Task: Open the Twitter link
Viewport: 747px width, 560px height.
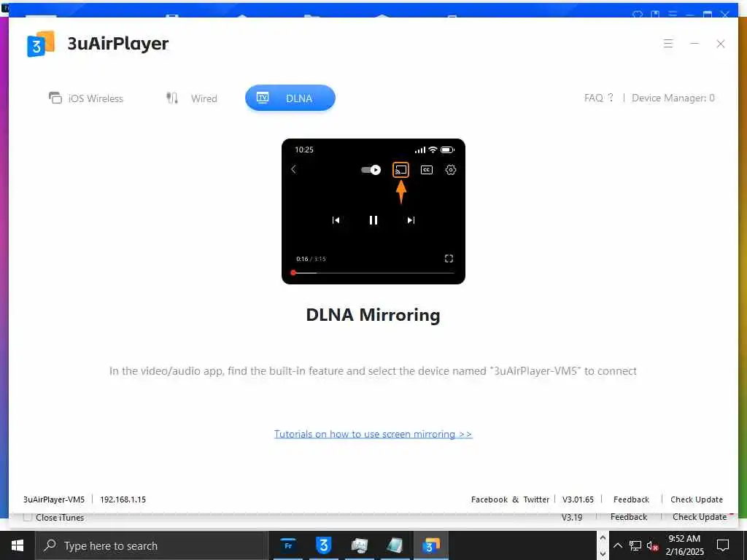Action: pos(536,499)
